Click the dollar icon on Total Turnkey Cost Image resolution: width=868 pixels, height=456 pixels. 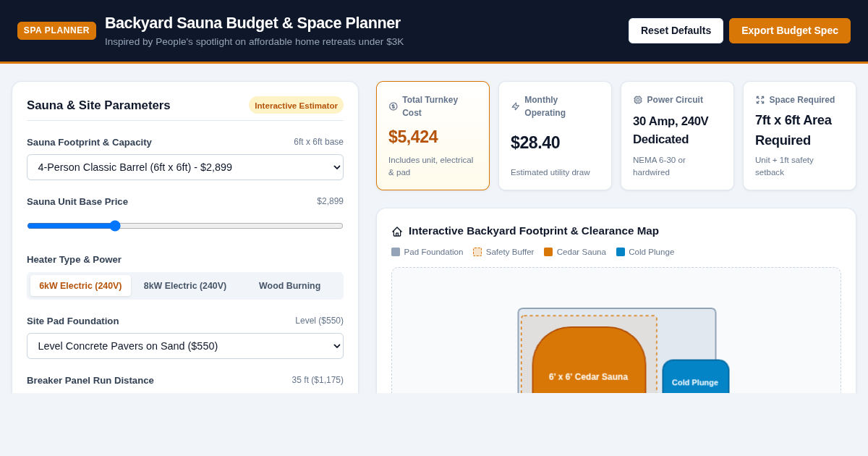[393, 106]
